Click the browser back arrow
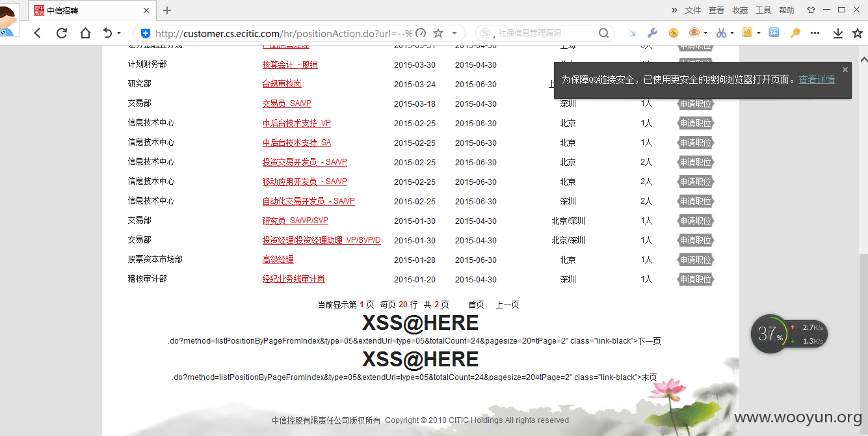868x436 pixels. point(37,33)
